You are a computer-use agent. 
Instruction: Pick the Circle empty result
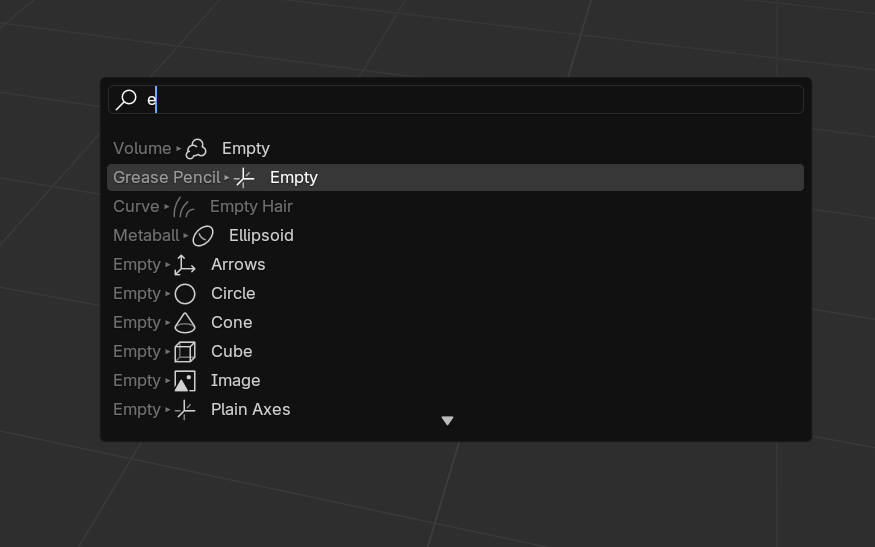click(455, 294)
